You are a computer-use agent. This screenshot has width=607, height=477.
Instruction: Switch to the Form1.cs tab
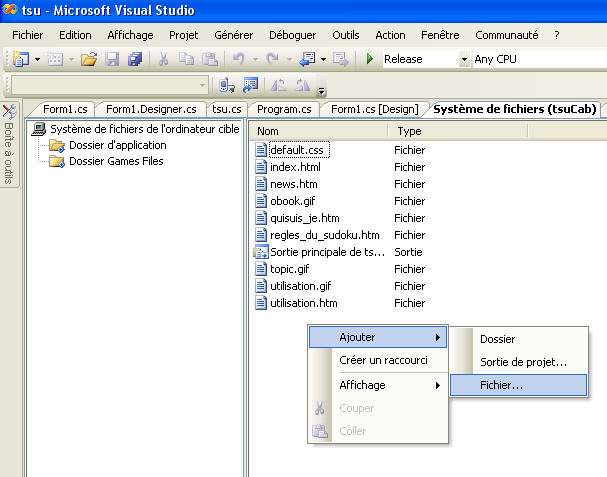tap(65, 109)
